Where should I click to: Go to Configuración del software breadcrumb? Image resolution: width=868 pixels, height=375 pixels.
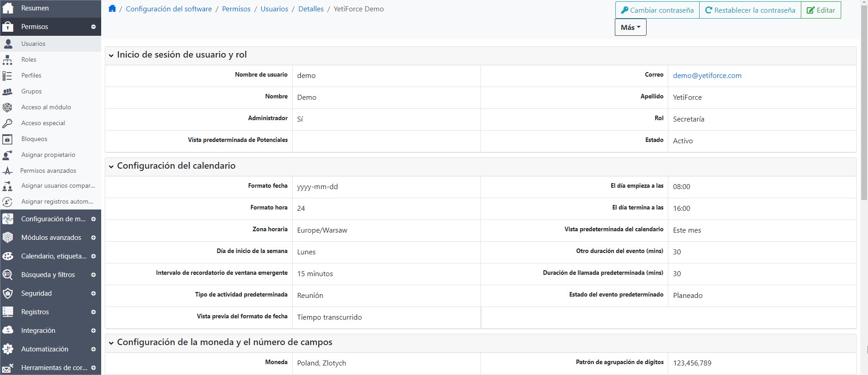click(x=169, y=9)
